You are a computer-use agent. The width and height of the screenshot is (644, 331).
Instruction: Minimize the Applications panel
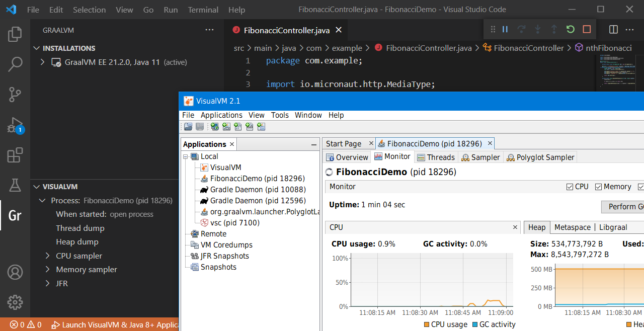(314, 144)
